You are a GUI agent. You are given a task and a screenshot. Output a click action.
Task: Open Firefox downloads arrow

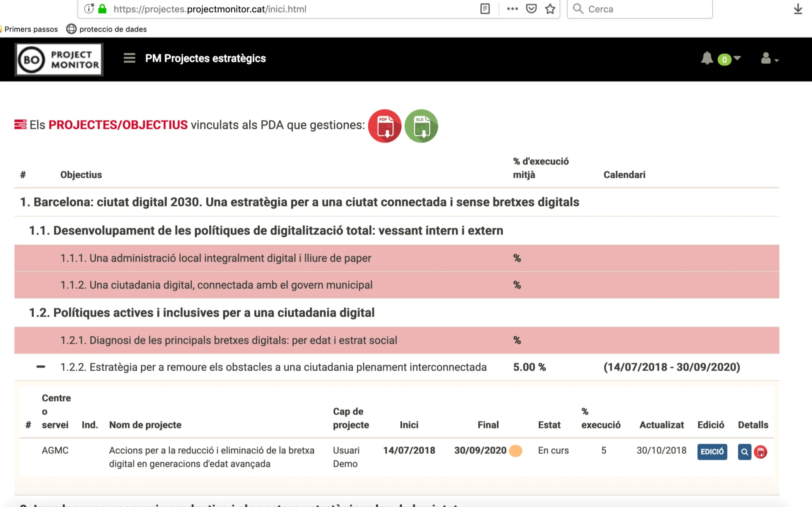798,9
